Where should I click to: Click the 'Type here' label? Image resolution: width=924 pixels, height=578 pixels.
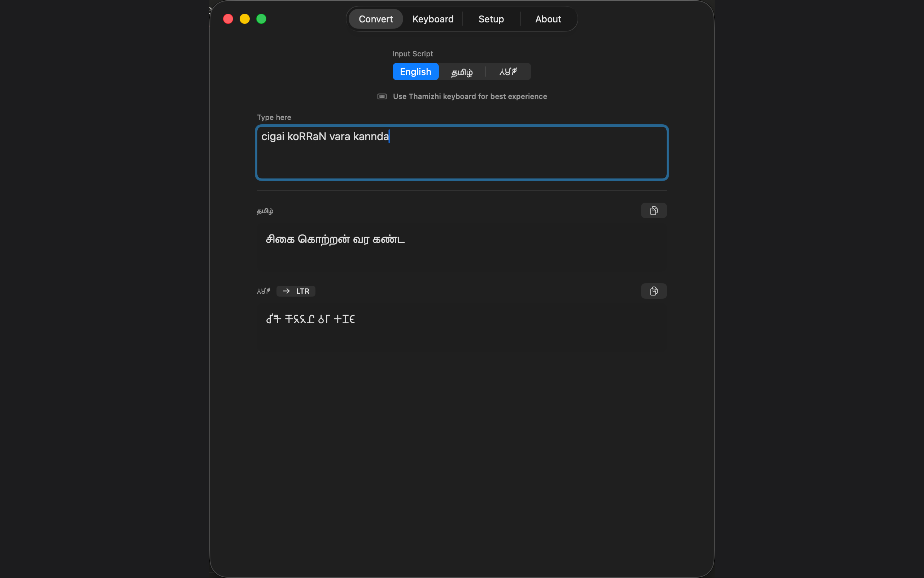coord(274,117)
